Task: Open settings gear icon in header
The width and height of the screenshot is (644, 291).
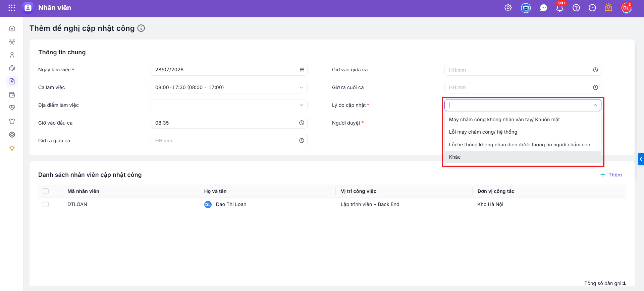Action: [508, 8]
